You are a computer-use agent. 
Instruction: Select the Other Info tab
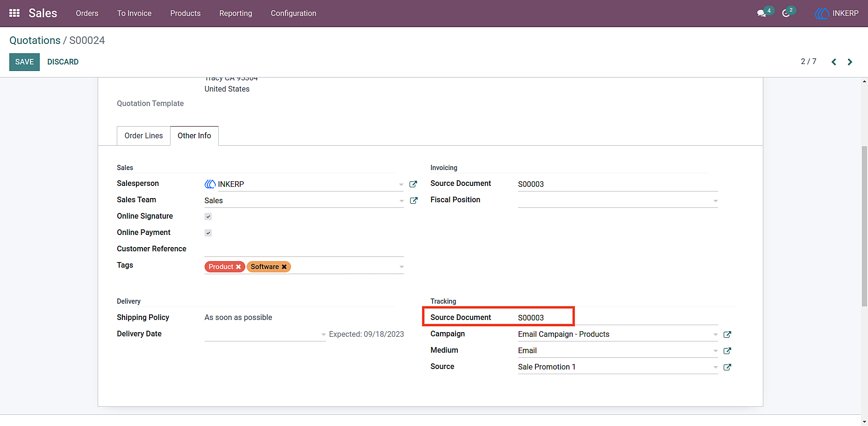tap(194, 135)
